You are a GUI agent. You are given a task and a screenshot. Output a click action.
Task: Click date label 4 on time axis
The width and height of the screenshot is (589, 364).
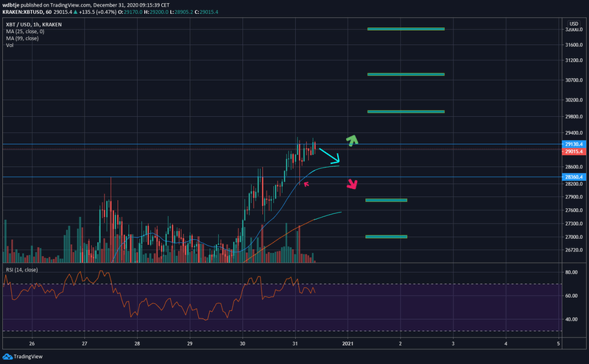pos(506,343)
